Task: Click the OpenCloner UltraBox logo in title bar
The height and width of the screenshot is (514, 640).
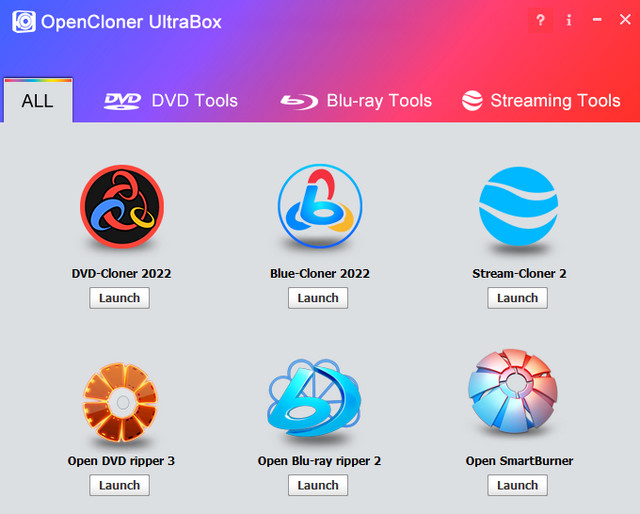Action: click(23, 22)
